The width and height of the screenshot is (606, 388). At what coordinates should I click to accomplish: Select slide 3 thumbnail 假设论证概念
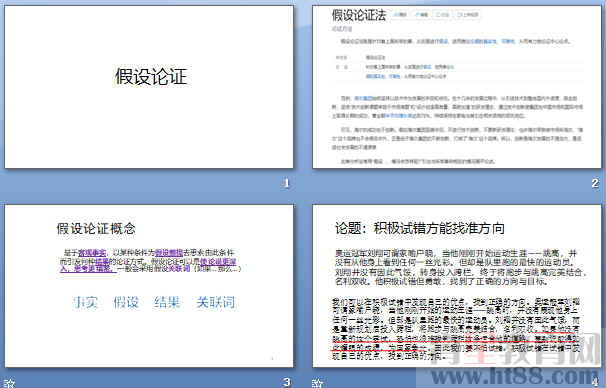coord(149,286)
